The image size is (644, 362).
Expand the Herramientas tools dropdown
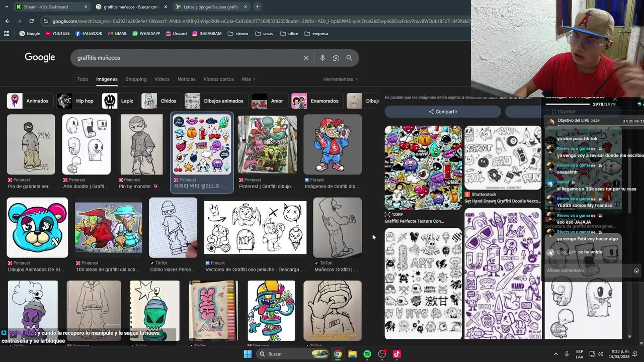(341, 79)
